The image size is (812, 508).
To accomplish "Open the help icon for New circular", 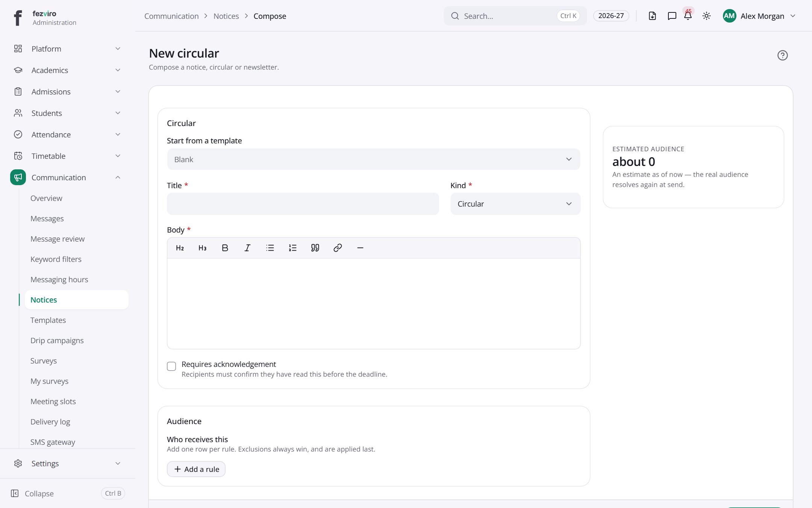I will [x=782, y=55].
